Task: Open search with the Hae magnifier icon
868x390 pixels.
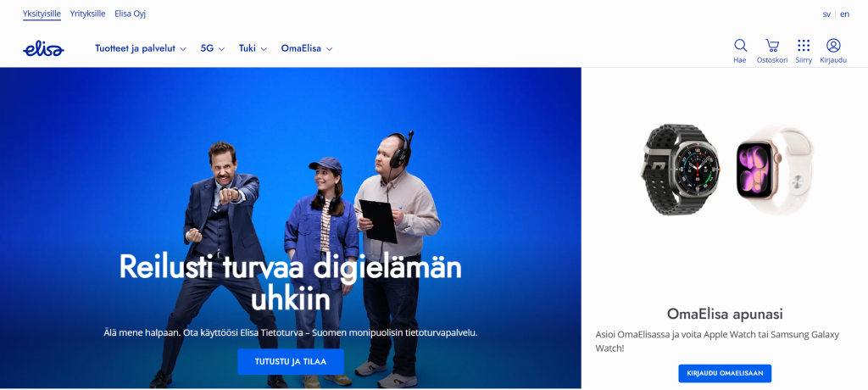Action: (x=740, y=46)
